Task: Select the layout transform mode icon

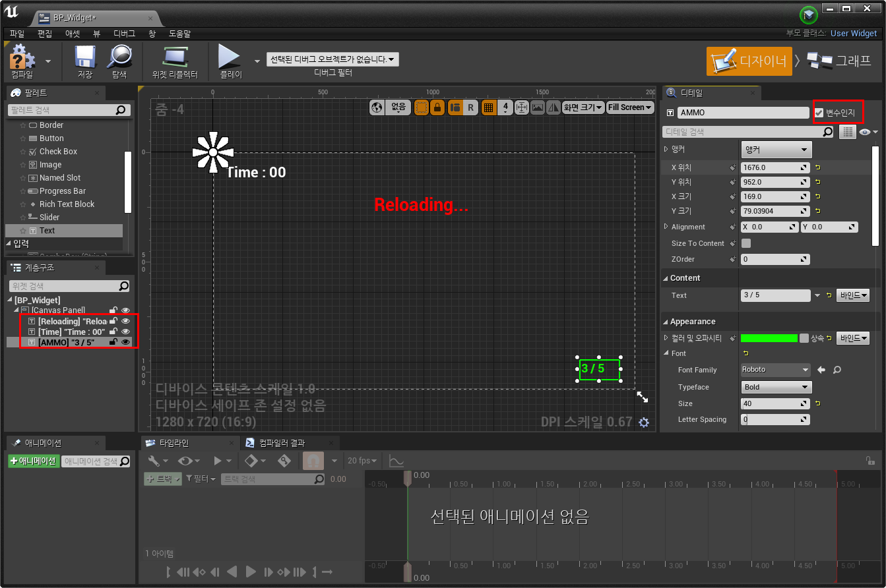Action: 455,107
